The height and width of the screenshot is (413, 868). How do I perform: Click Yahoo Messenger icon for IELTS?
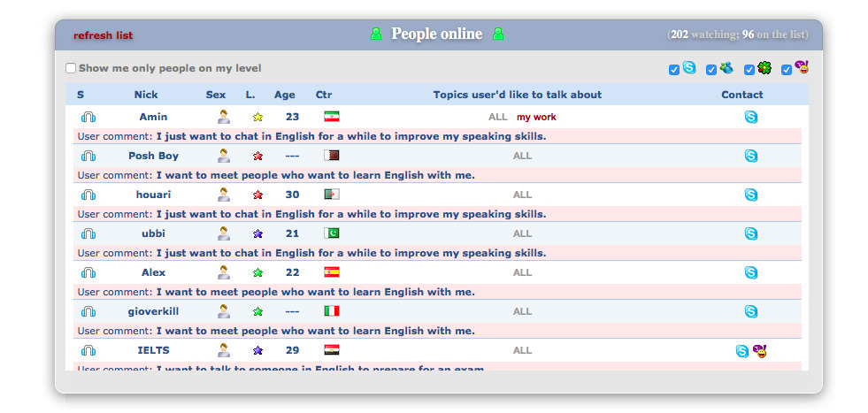[x=759, y=351]
